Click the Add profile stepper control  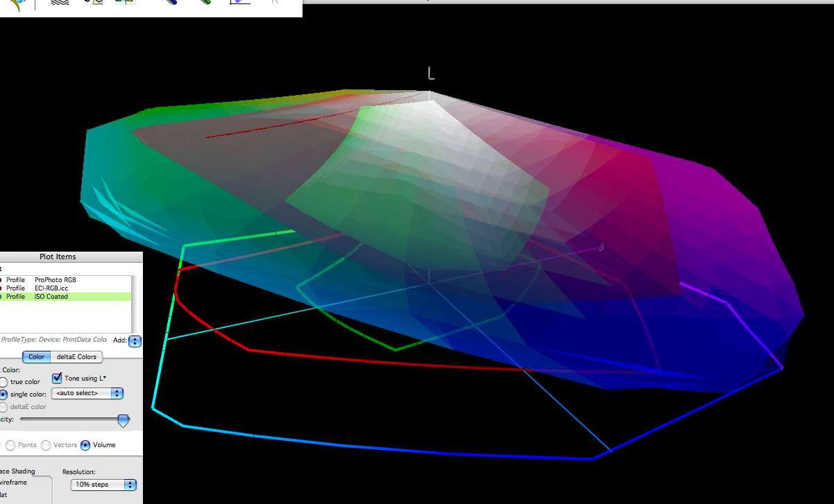[x=135, y=341]
